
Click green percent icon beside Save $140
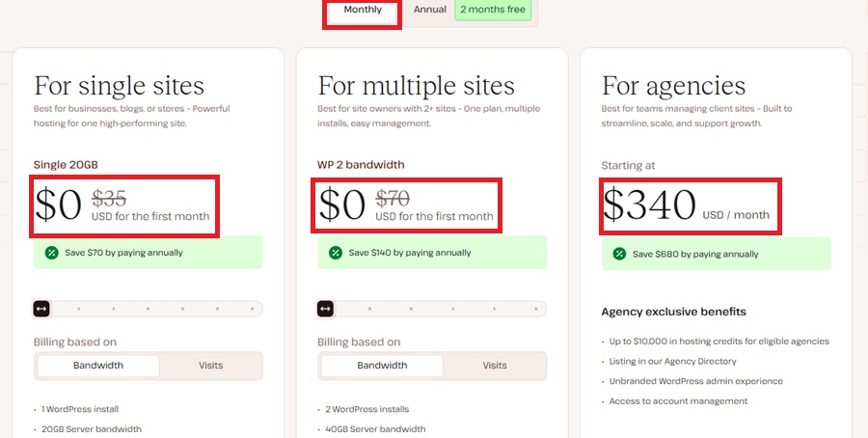click(x=336, y=253)
